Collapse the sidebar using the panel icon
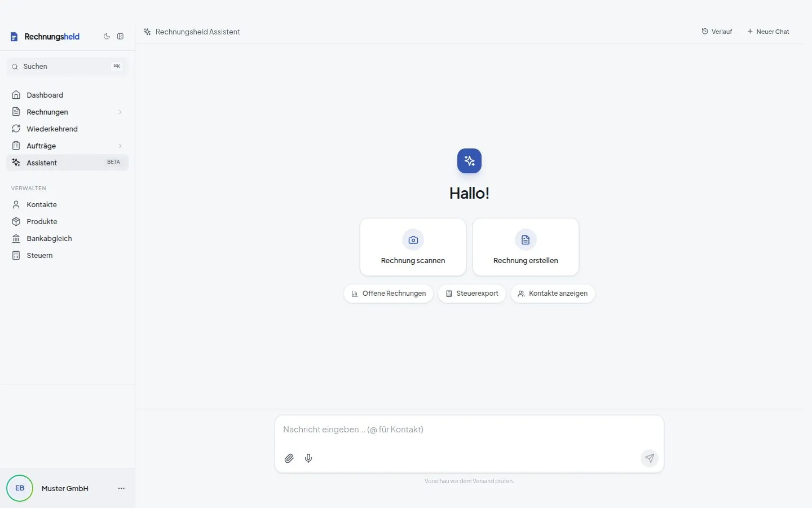This screenshot has width=812, height=508. click(x=120, y=37)
